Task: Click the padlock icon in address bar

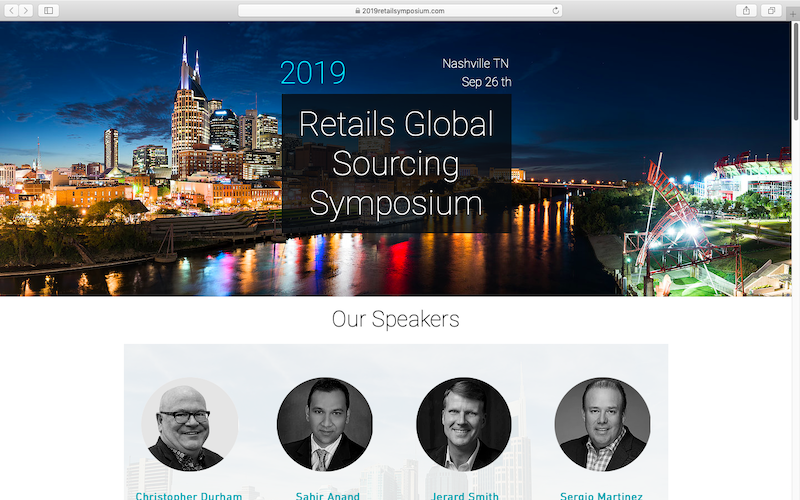Action: [x=358, y=11]
